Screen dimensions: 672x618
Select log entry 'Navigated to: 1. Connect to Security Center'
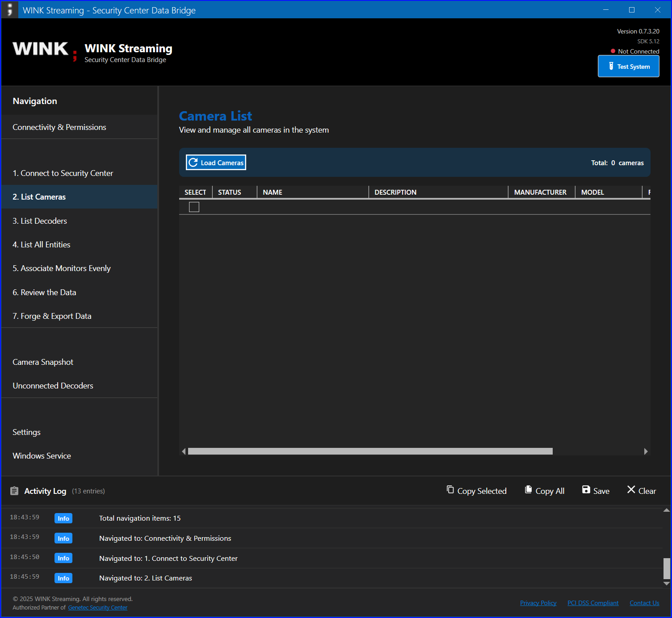pos(332,559)
